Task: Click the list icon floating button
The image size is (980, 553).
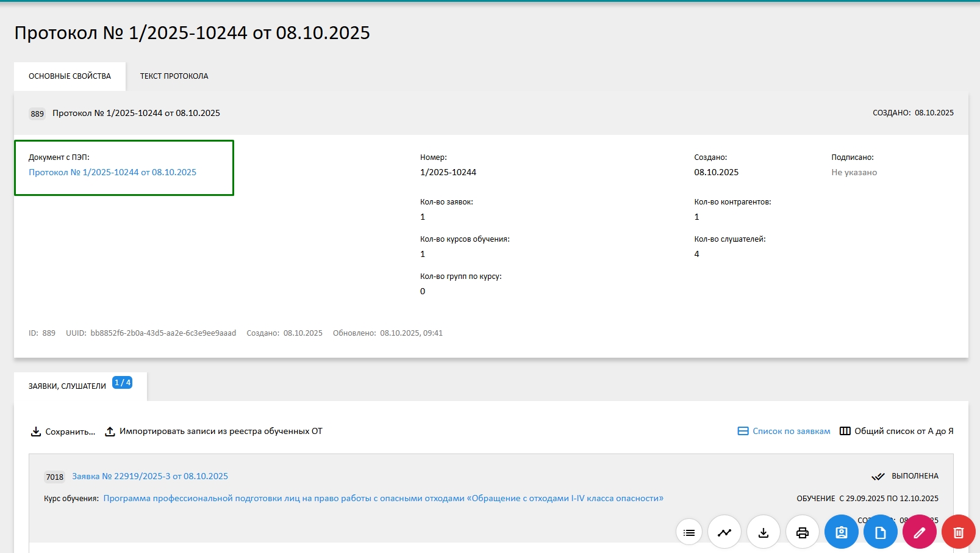Action: pos(689,532)
